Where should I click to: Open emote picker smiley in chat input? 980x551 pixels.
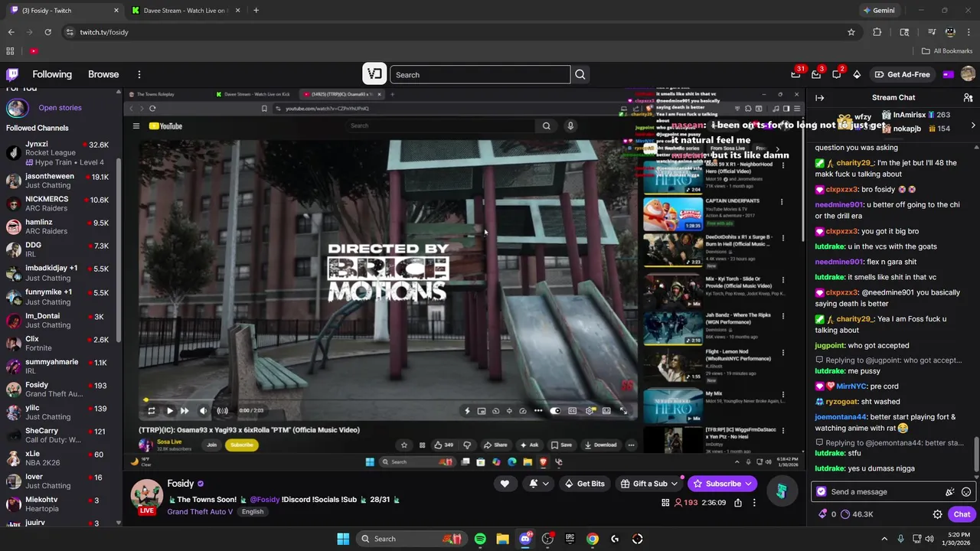[966, 492]
